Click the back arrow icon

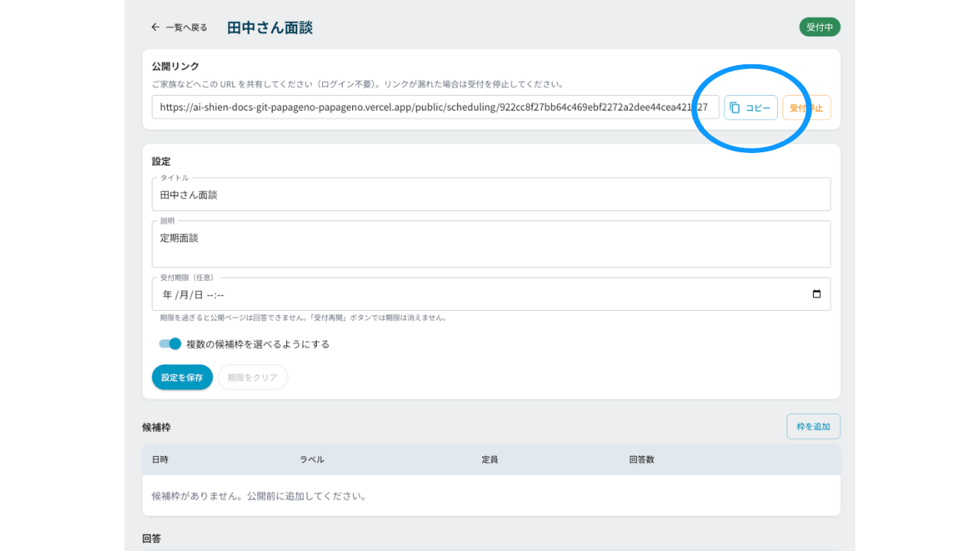point(155,27)
